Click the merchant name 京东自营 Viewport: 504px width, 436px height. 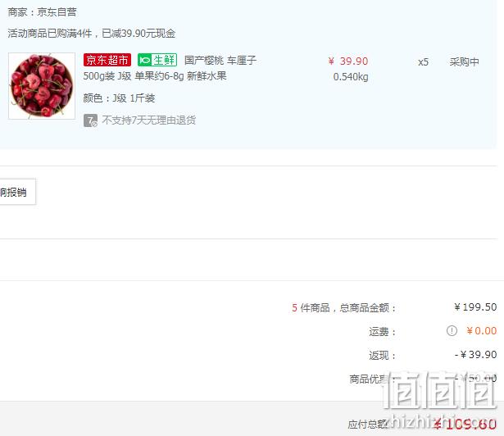pos(57,12)
